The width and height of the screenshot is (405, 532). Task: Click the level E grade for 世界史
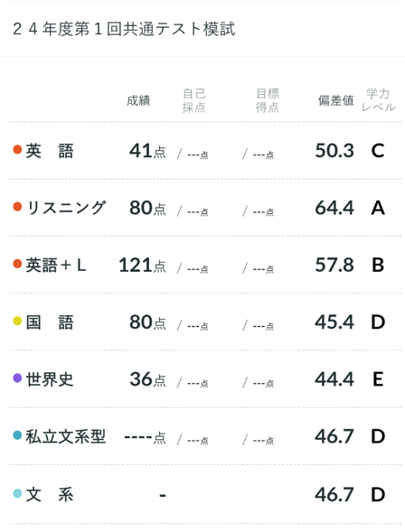pos(378,379)
